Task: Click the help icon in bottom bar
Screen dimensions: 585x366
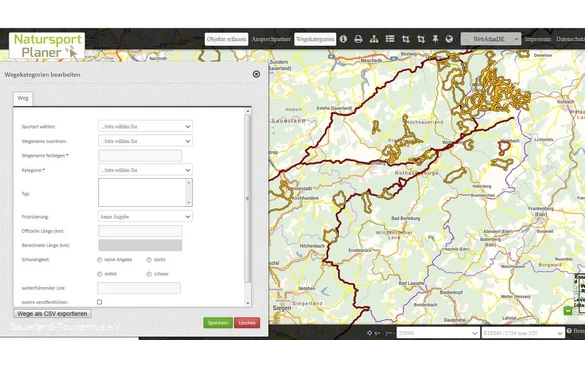Action: point(569,331)
